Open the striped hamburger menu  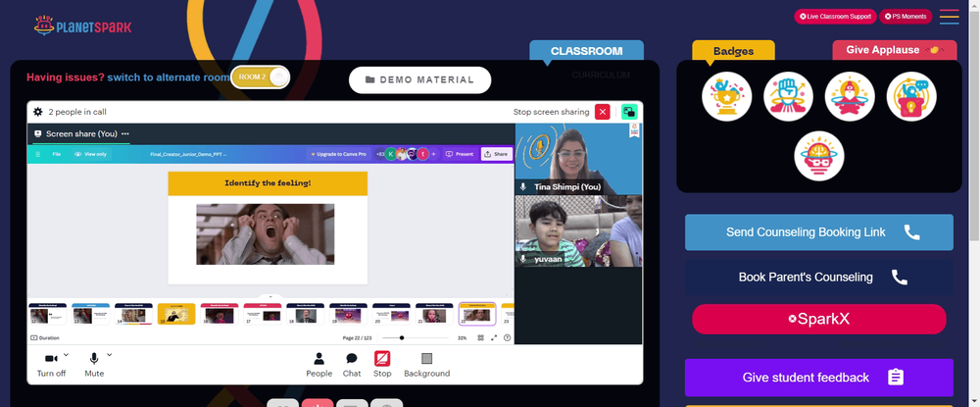(949, 17)
